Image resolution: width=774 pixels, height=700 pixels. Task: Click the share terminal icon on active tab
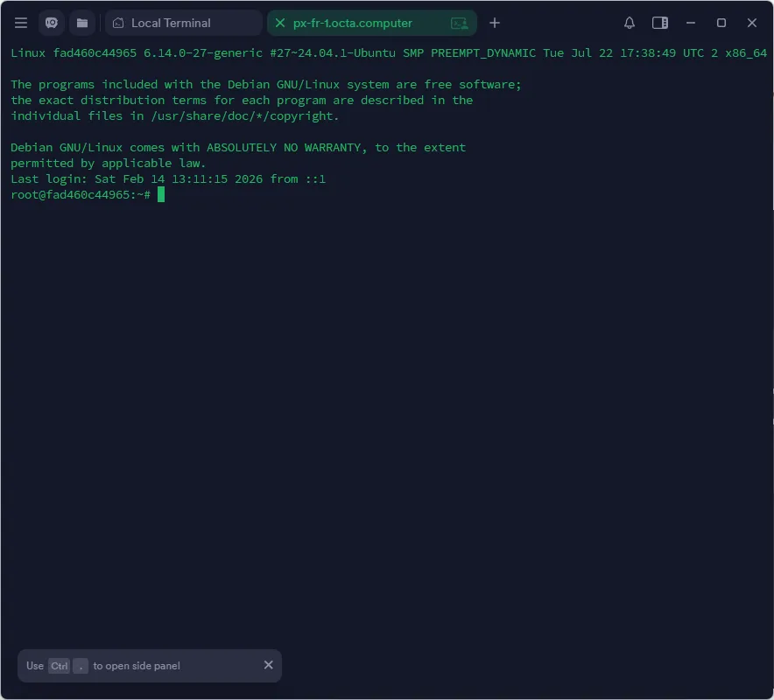tap(459, 23)
